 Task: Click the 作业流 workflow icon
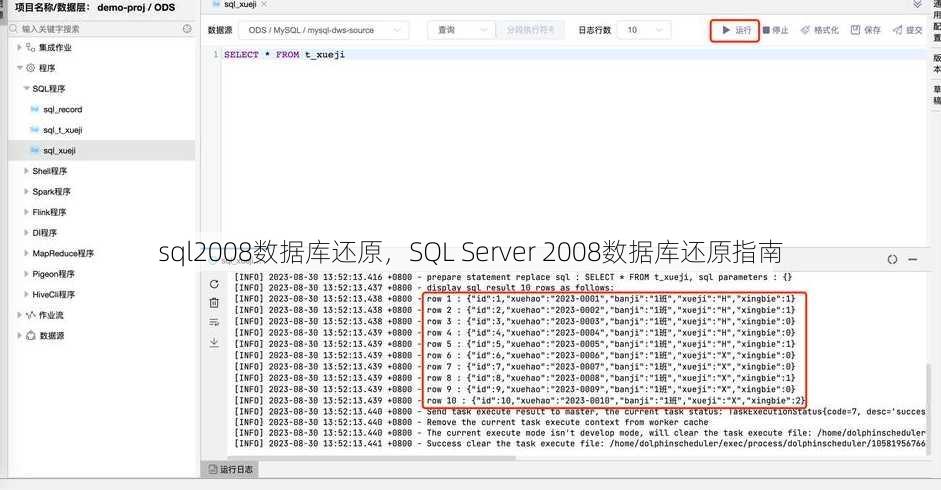point(31,315)
